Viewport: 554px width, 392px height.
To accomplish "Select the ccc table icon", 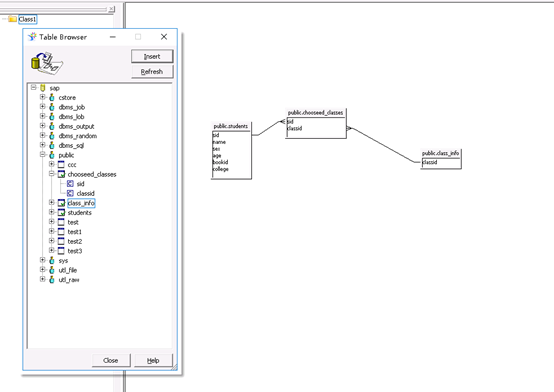I will 61,164.
